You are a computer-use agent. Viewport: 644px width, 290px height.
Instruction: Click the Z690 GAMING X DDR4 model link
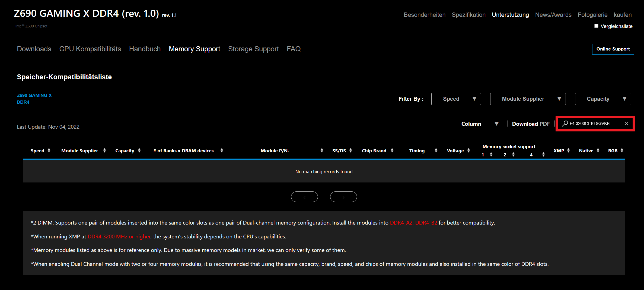[x=34, y=99]
